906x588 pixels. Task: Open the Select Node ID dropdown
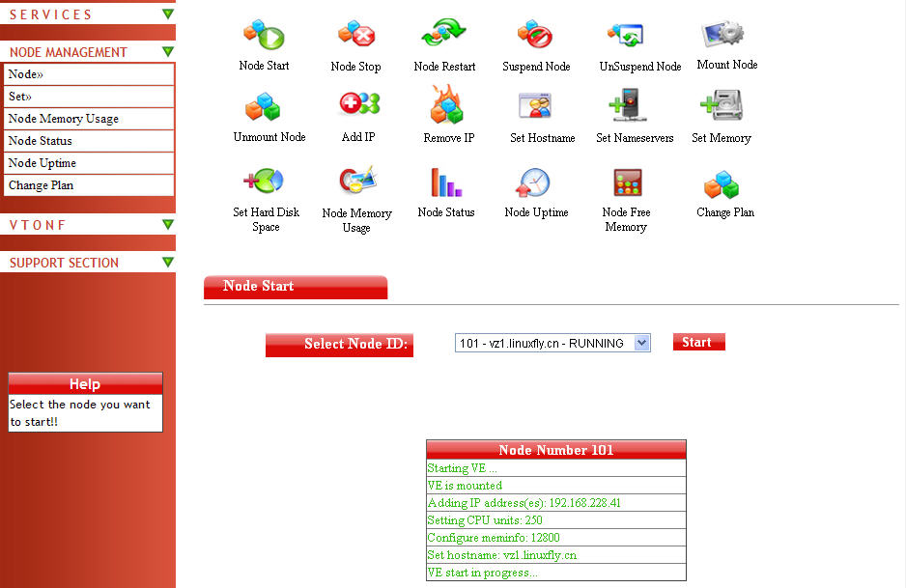tap(552, 343)
